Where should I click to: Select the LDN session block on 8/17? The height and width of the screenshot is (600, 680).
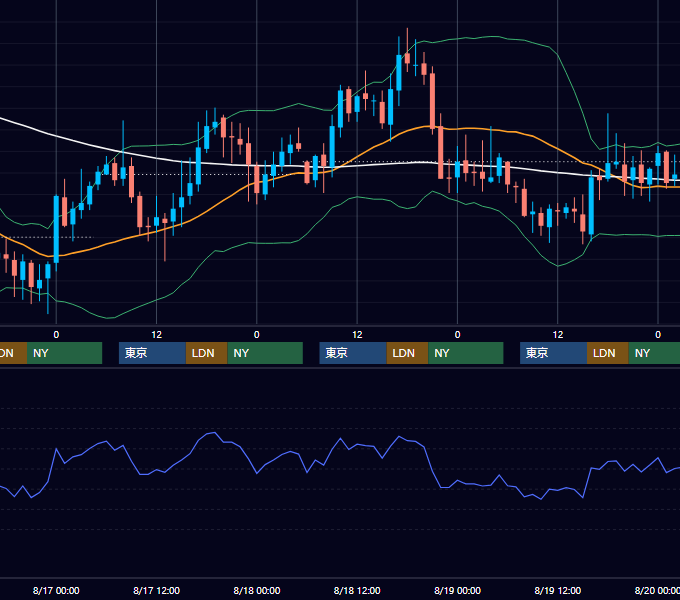[206, 353]
